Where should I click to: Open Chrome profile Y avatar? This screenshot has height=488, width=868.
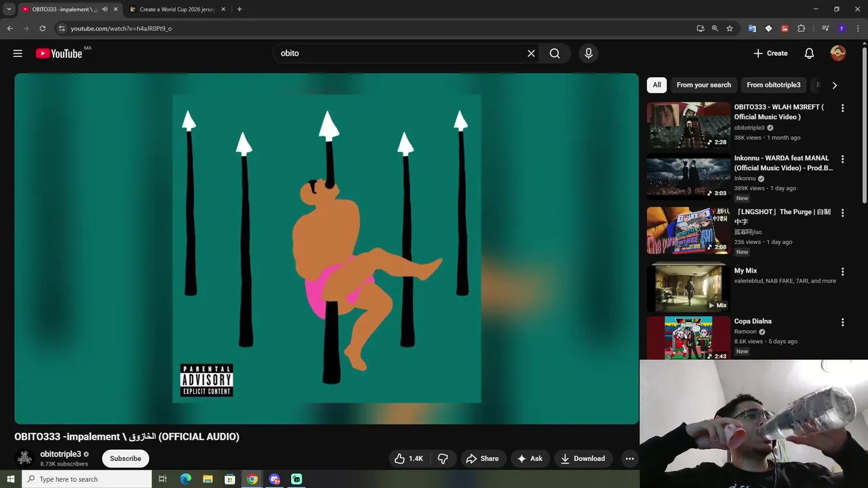(842, 28)
